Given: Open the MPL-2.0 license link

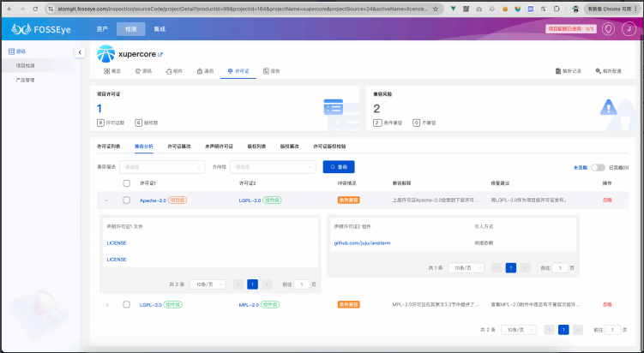Looking at the screenshot, I should [249, 304].
